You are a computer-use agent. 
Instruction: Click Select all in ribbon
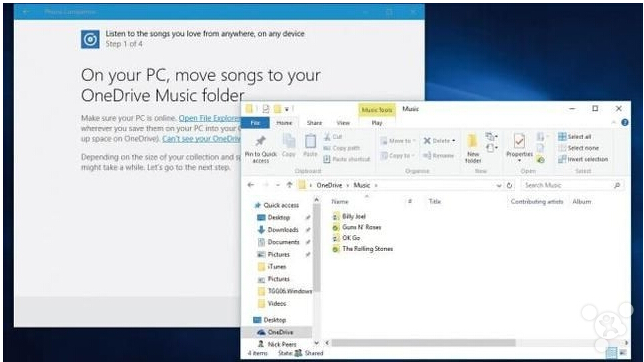pyautogui.click(x=575, y=136)
